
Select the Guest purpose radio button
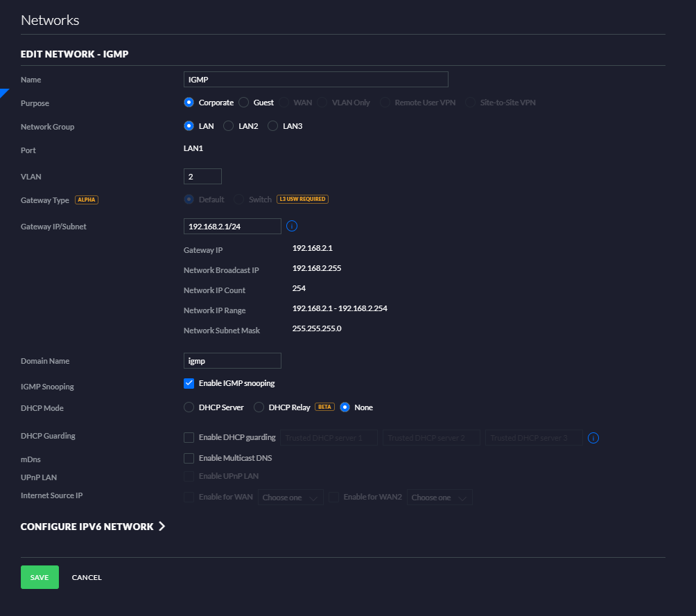[243, 103]
